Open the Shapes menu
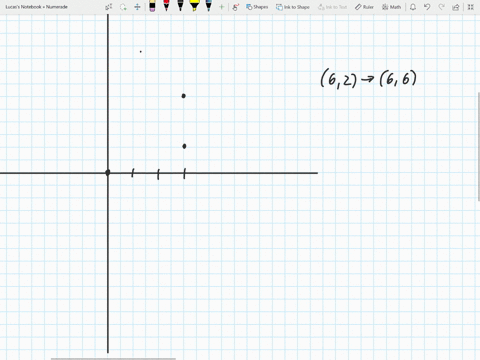This screenshot has height=360, width=480. coord(257,7)
